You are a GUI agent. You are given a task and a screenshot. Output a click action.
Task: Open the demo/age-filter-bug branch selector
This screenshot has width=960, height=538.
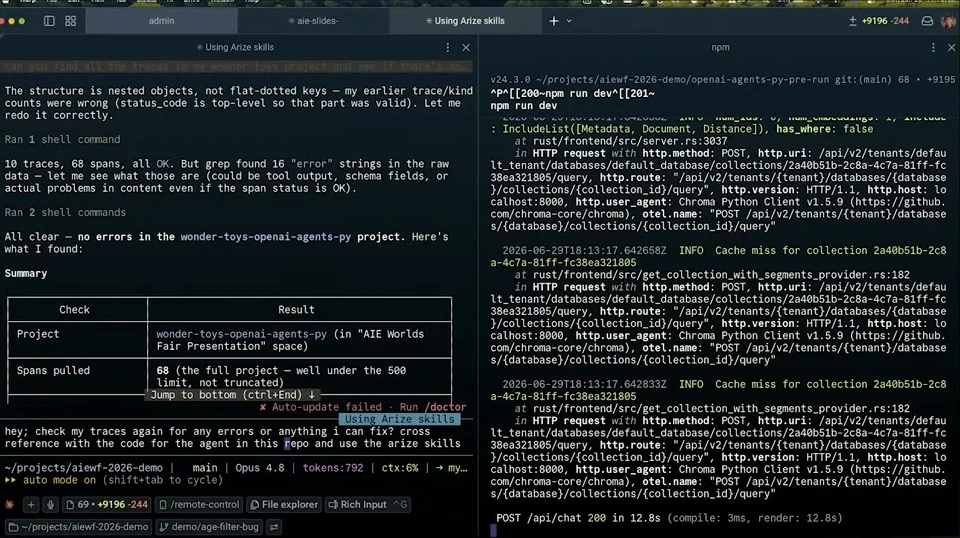tap(209, 526)
